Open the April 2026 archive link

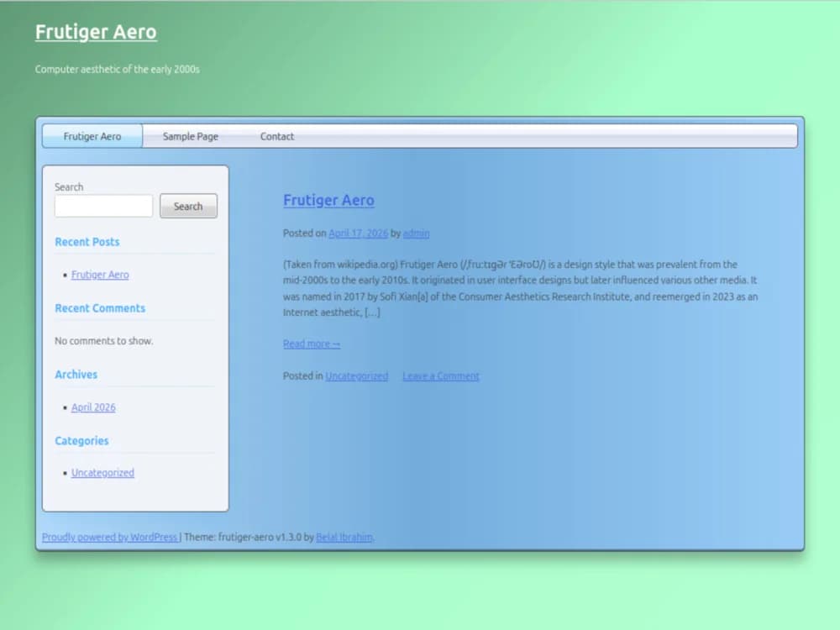(x=93, y=407)
